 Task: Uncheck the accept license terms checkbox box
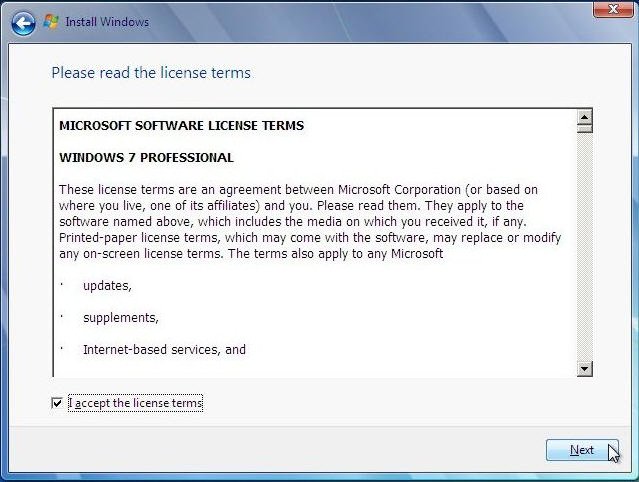56,403
